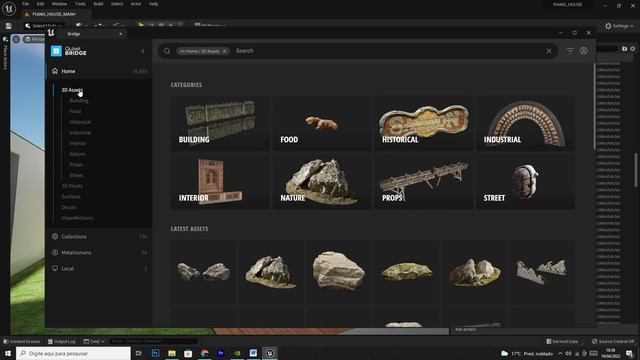This screenshot has width=640, height=360.
Task: Select Food in the sidebar tree
Action: coord(75,111)
